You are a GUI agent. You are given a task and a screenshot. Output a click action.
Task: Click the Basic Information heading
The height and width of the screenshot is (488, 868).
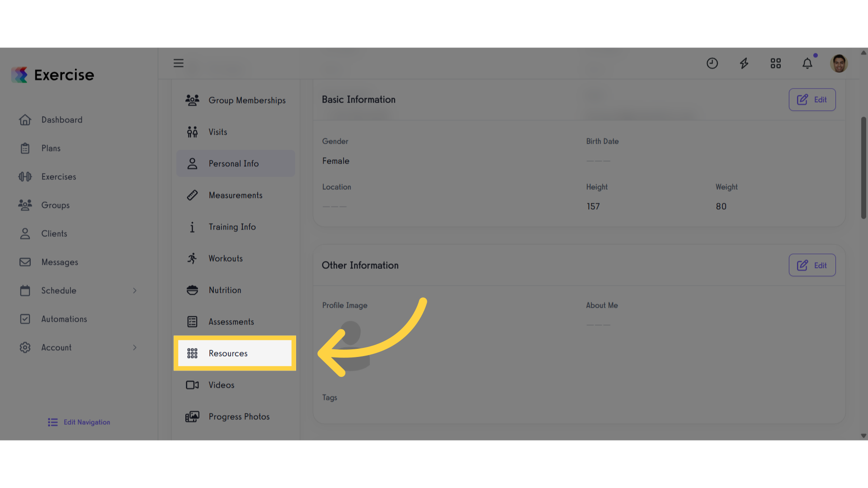pos(359,99)
